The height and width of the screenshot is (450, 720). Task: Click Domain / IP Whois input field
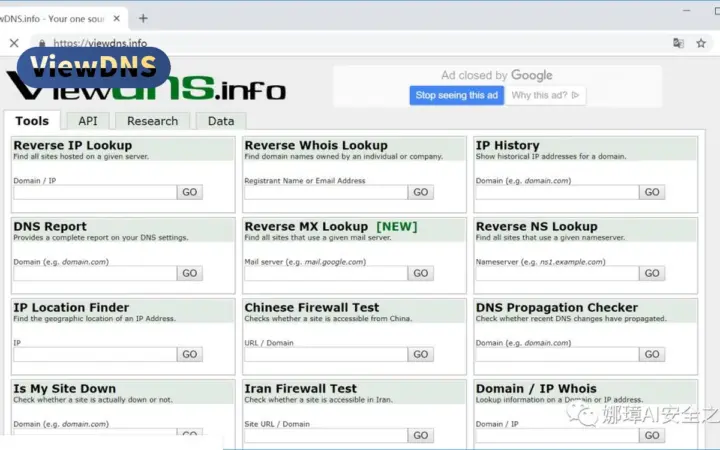(557, 435)
